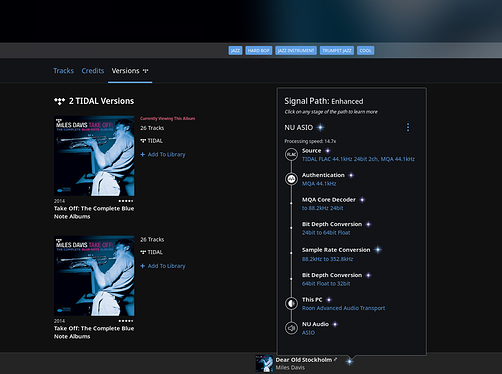The width and height of the screenshot is (502, 374).
Task: Click TIDAL FLAC 44.1kHz 24bit source details
Action: (x=358, y=159)
